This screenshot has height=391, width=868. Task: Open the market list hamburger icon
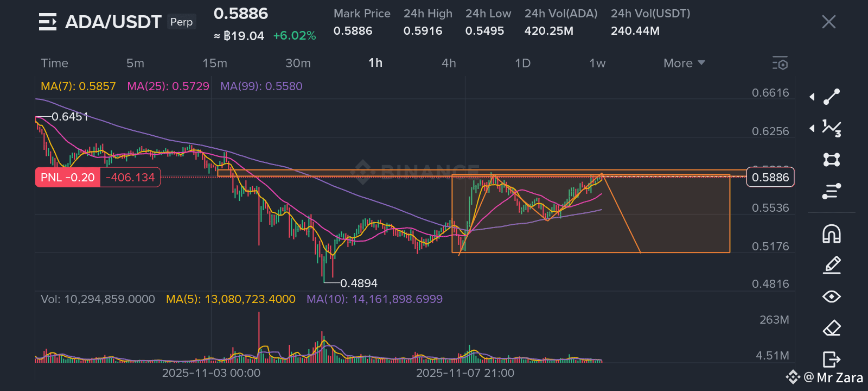(x=48, y=22)
